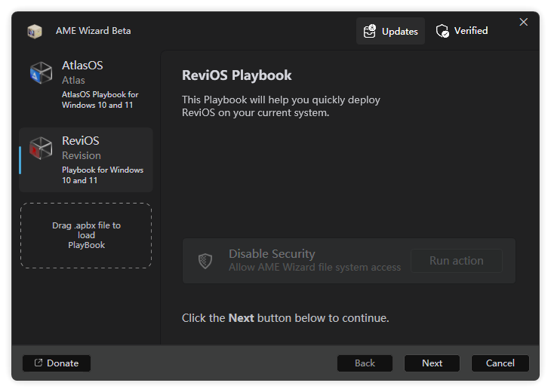This screenshot has height=392, width=551.
Task: Click the Updates package icon
Action: click(x=370, y=31)
